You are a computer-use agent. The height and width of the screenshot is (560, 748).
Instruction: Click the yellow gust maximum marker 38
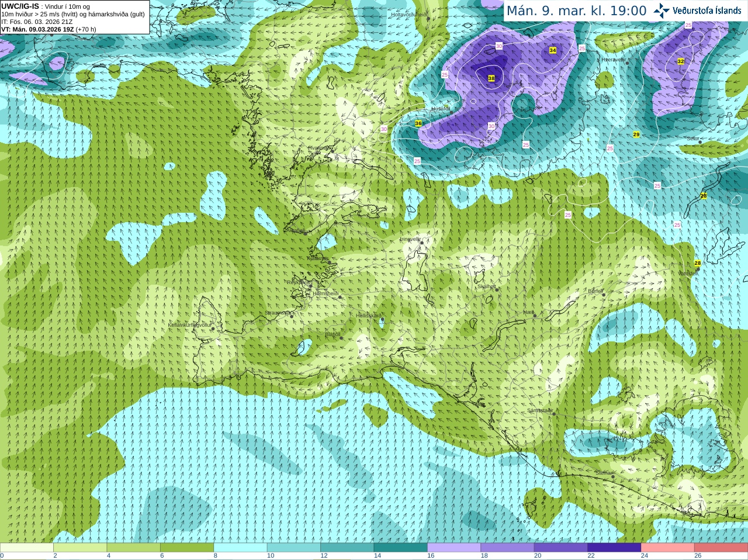(x=491, y=78)
